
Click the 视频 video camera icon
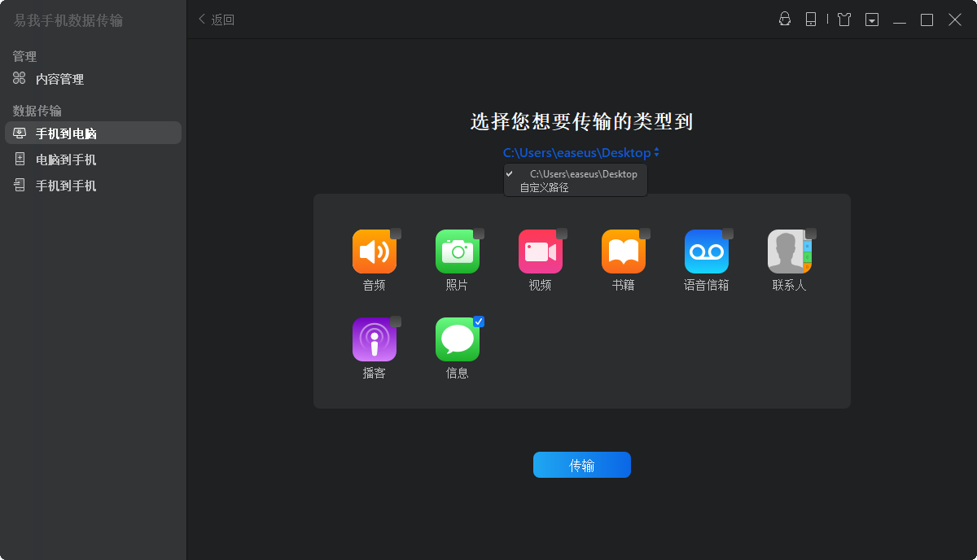(541, 252)
